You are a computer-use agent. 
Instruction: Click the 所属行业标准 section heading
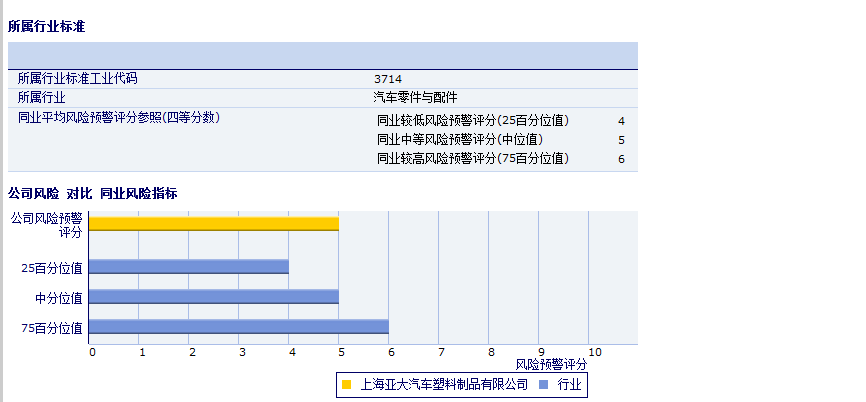46,27
